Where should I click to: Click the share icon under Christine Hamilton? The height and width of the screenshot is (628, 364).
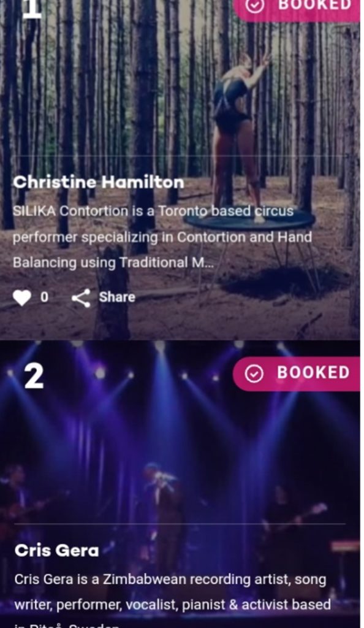point(82,298)
